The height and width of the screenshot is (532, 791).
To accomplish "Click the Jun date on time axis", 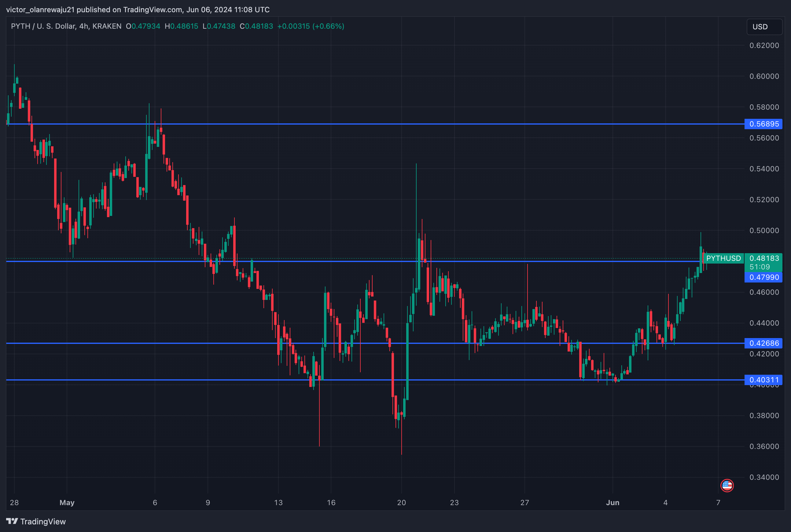I will (613, 502).
